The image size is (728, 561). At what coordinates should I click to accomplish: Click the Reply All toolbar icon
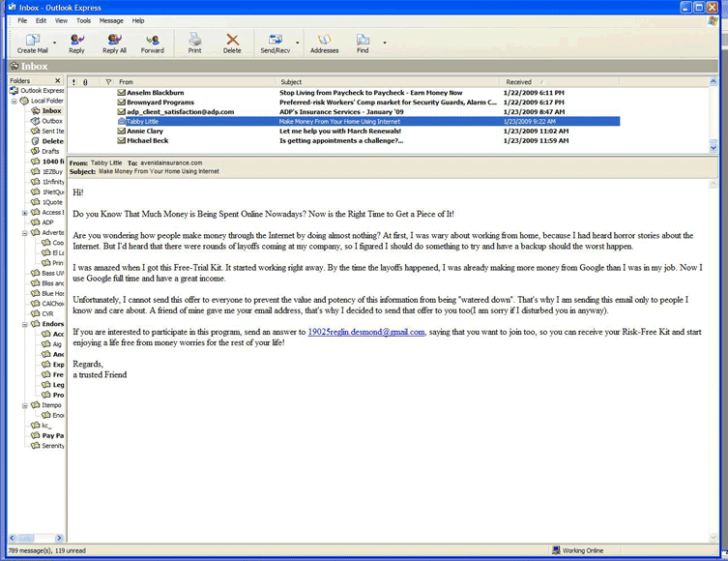114,43
